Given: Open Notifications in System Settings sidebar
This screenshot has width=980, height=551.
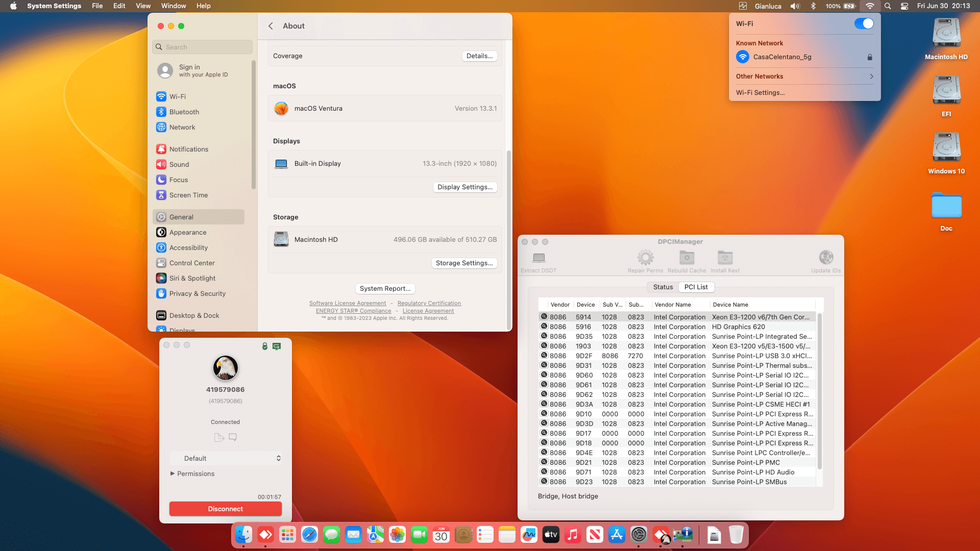Looking at the screenshot, I should 198,149.
